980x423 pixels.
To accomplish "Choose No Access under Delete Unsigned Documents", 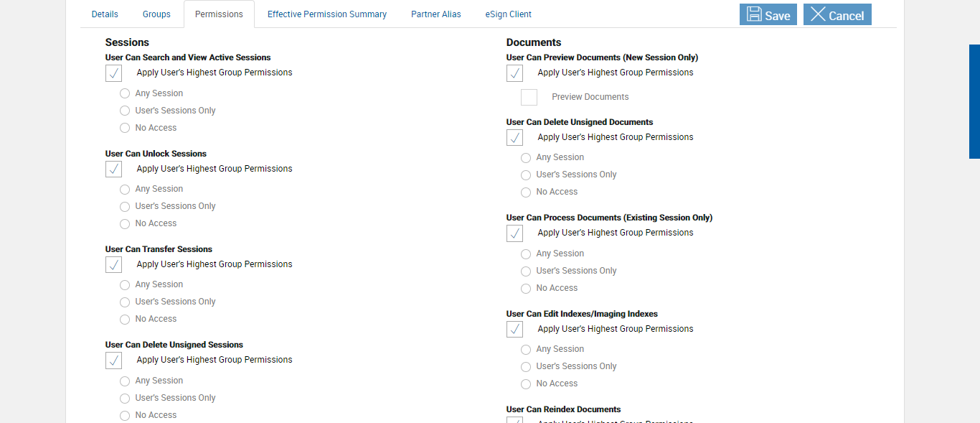I will pos(526,192).
